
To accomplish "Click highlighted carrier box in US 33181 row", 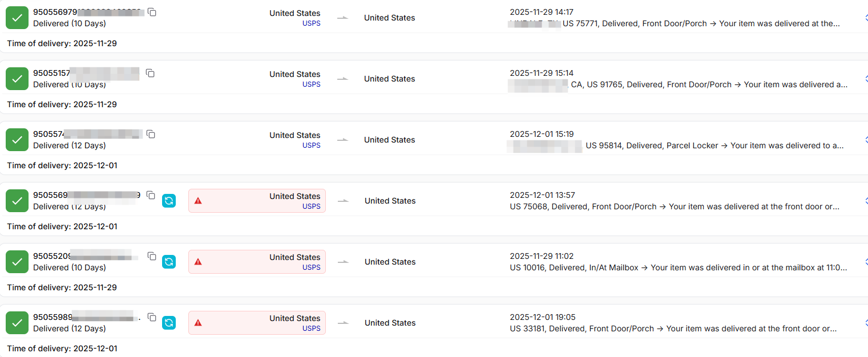I will point(257,323).
